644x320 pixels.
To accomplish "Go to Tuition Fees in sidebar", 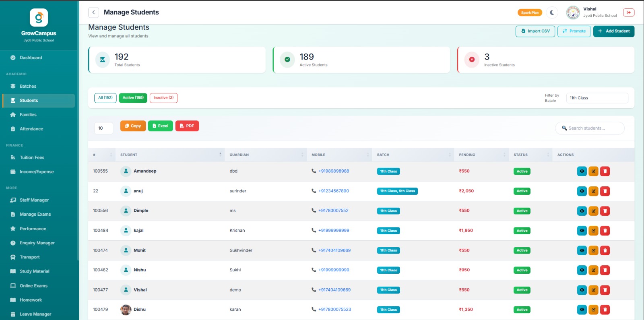I will click(32, 158).
